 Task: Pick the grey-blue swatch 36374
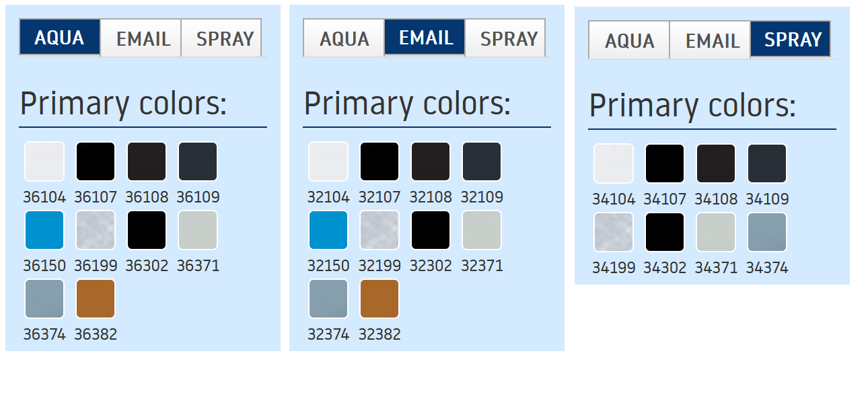(44, 299)
